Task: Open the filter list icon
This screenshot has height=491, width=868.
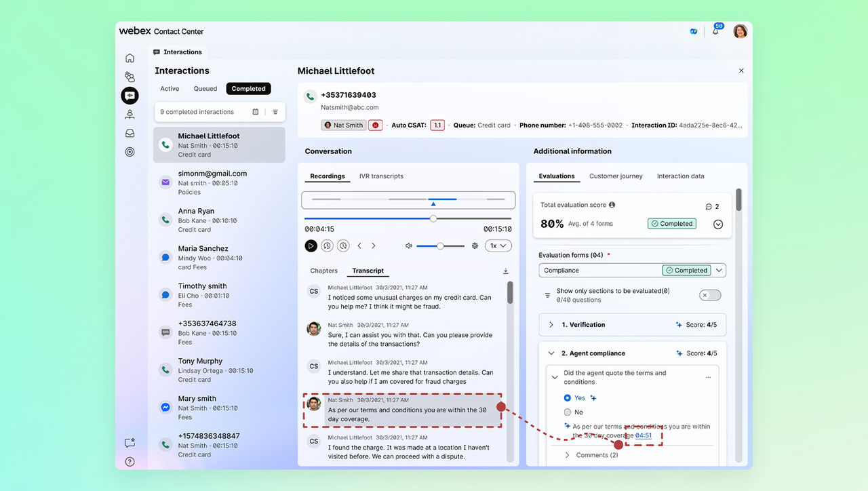Action: coord(275,112)
